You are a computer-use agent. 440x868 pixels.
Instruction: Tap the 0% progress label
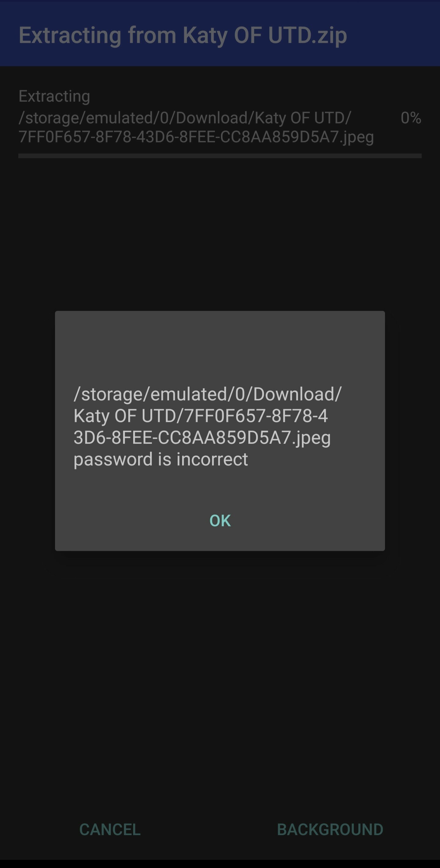click(411, 118)
